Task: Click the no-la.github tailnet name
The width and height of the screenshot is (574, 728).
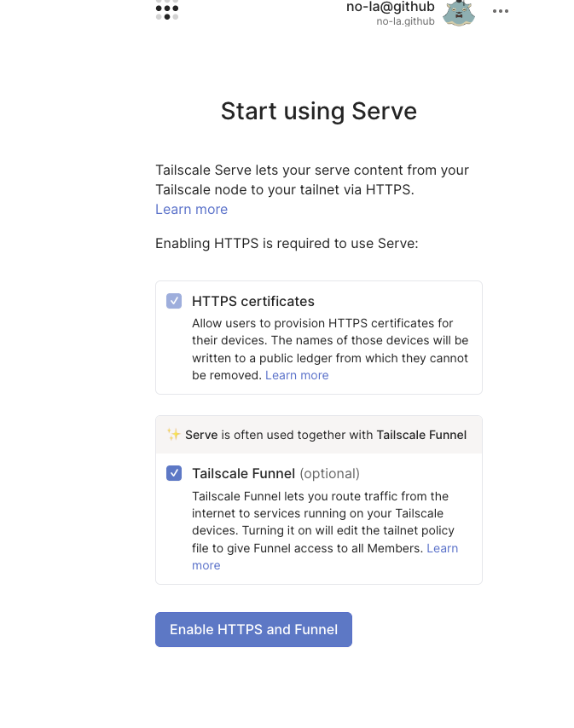Action: coord(405,21)
